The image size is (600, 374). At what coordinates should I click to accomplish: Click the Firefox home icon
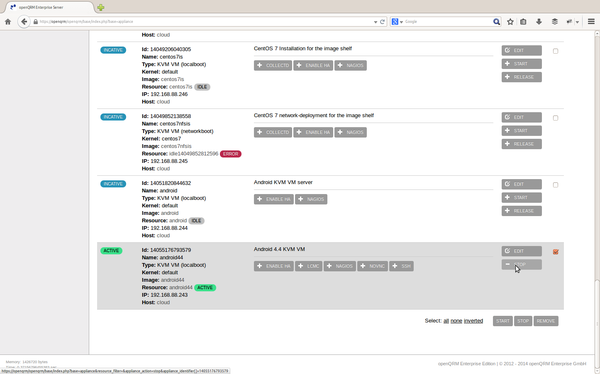pos(8,22)
